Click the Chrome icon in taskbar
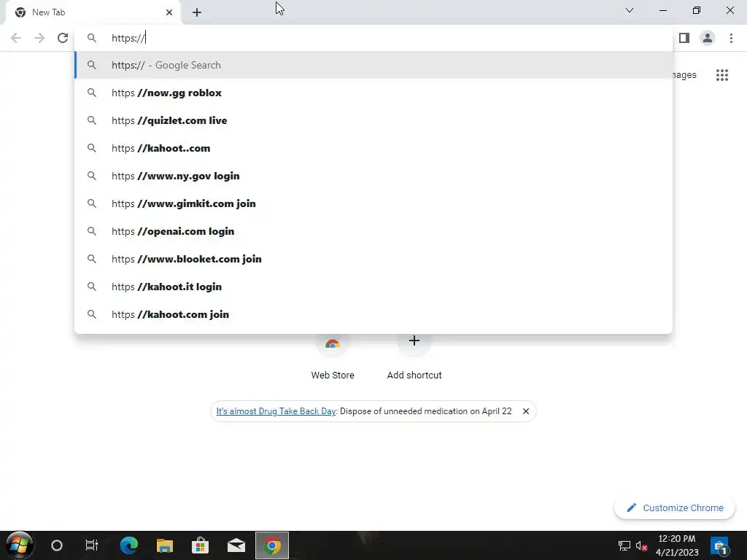 tap(272, 545)
